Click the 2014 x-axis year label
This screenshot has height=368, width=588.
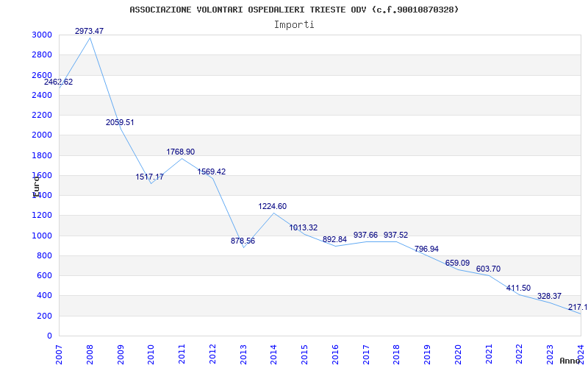click(x=274, y=350)
